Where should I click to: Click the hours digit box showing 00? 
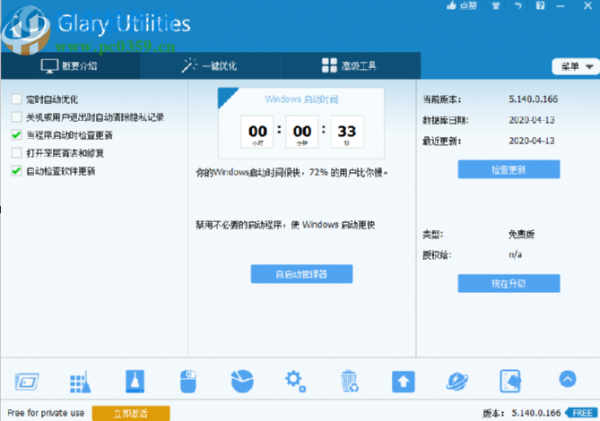pos(257,132)
